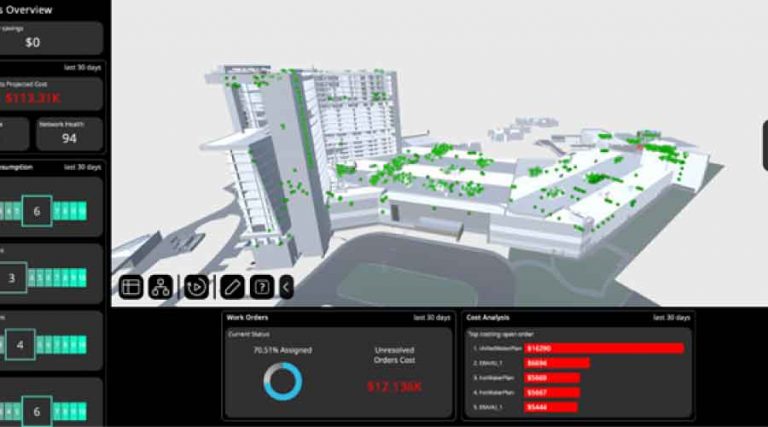Screen dimensions: 768x427
Task: Change Cost Analysis last 30 days range
Action: pyautogui.click(x=671, y=317)
